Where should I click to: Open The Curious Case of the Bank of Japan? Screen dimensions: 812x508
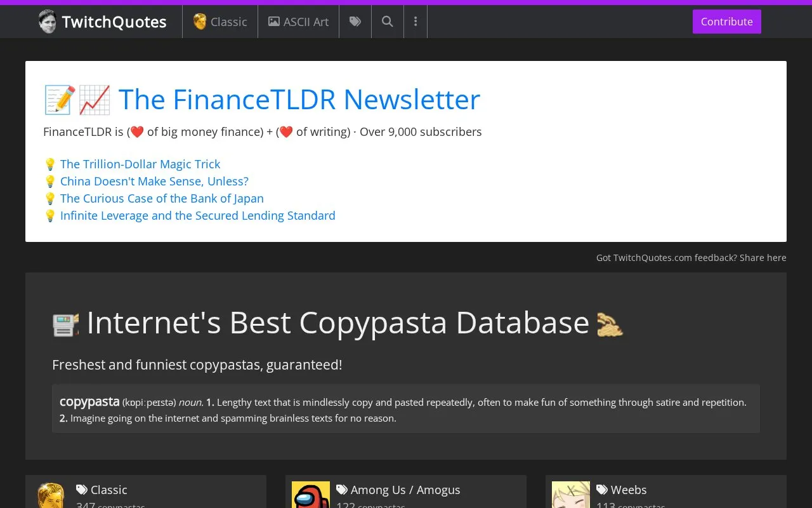click(x=162, y=198)
